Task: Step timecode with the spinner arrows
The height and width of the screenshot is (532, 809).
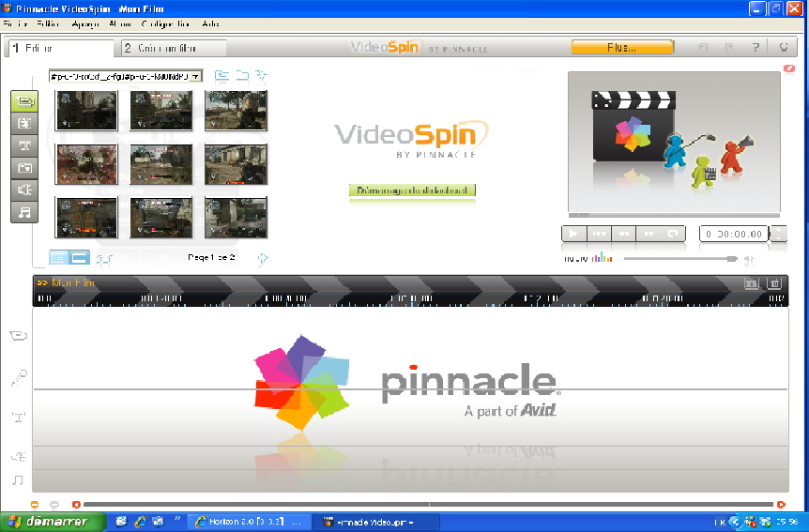Action: pyautogui.click(x=779, y=234)
